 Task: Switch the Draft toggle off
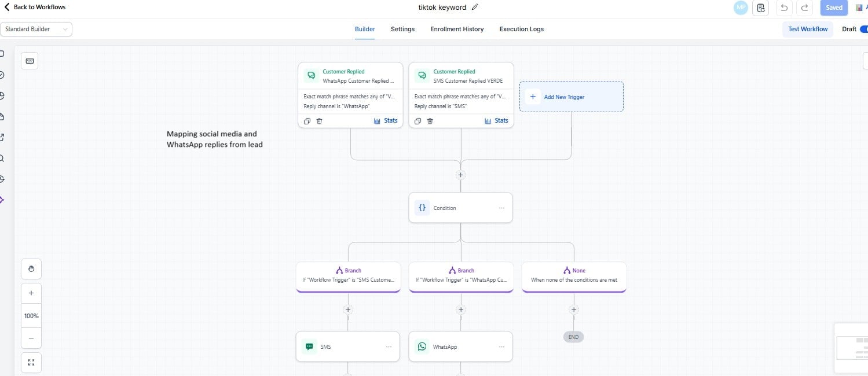coord(865,28)
